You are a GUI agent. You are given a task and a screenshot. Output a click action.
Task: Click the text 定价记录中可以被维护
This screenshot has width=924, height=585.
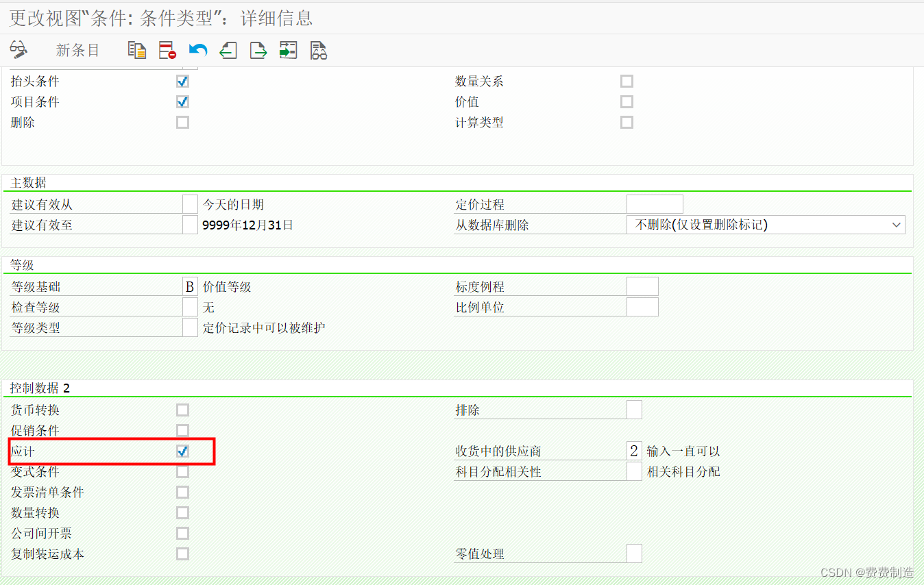click(x=264, y=328)
